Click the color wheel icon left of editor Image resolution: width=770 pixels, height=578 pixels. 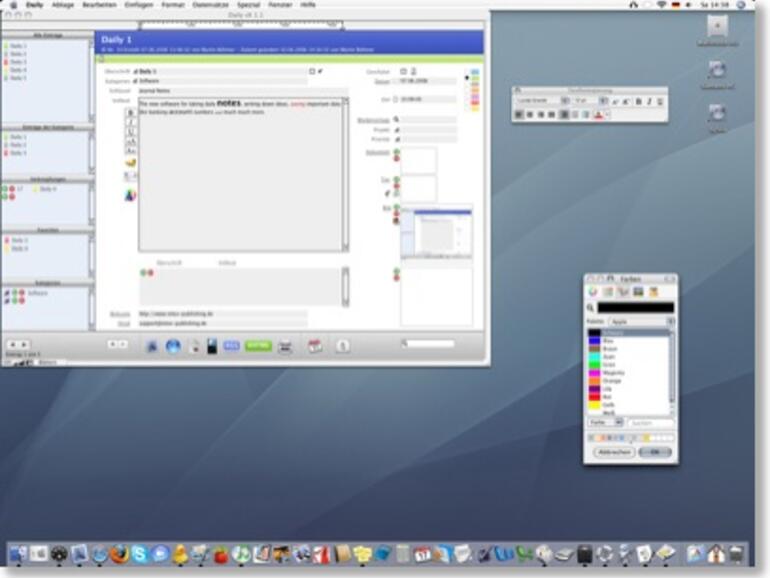point(130,195)
